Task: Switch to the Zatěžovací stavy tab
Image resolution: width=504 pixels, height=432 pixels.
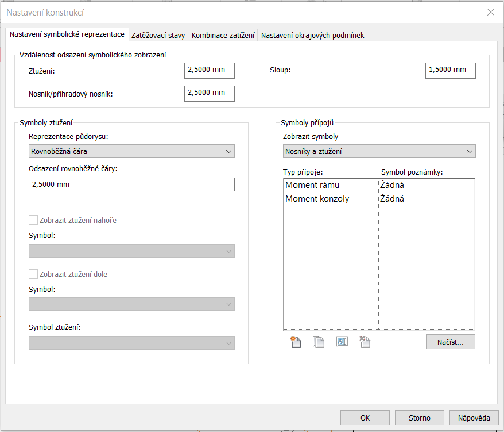Action: tap(158, 36)
